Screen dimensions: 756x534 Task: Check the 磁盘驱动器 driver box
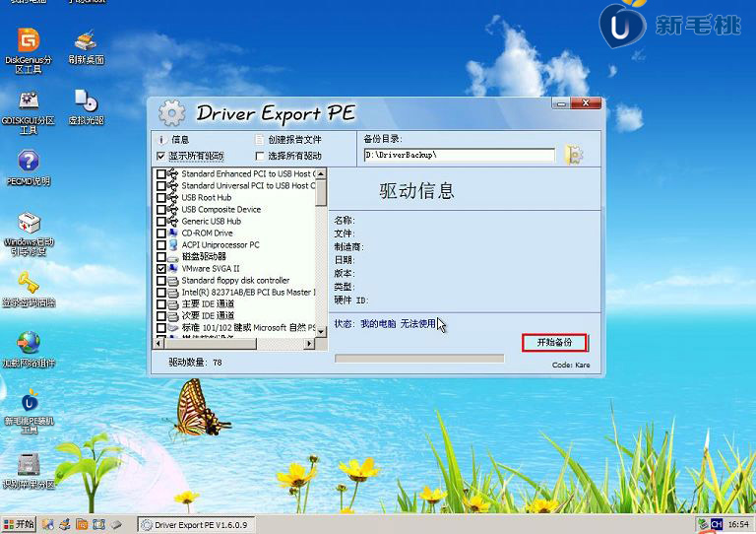tap(161, 256)
